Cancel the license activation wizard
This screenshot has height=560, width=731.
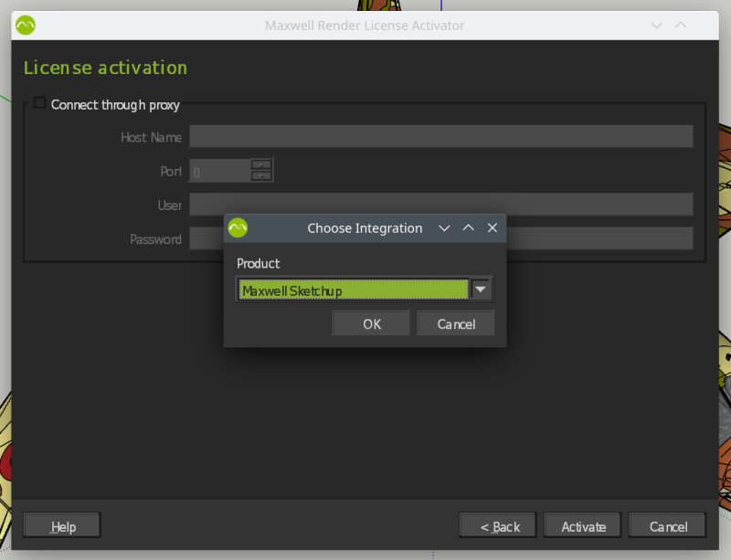(668, 526)
